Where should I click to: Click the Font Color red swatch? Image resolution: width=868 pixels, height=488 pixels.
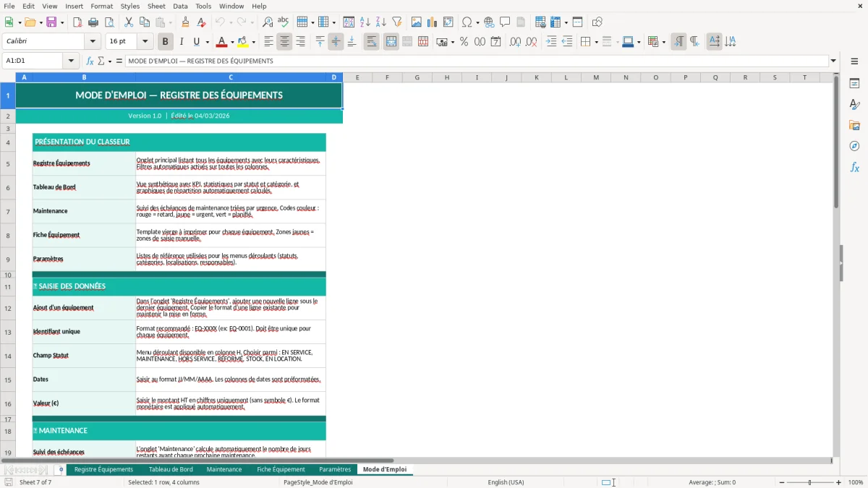point(222,42)
